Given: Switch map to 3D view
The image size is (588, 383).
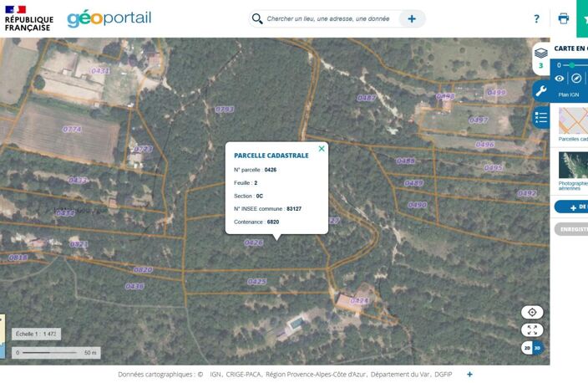Looking at the screenshot, I should click(537, 348).
